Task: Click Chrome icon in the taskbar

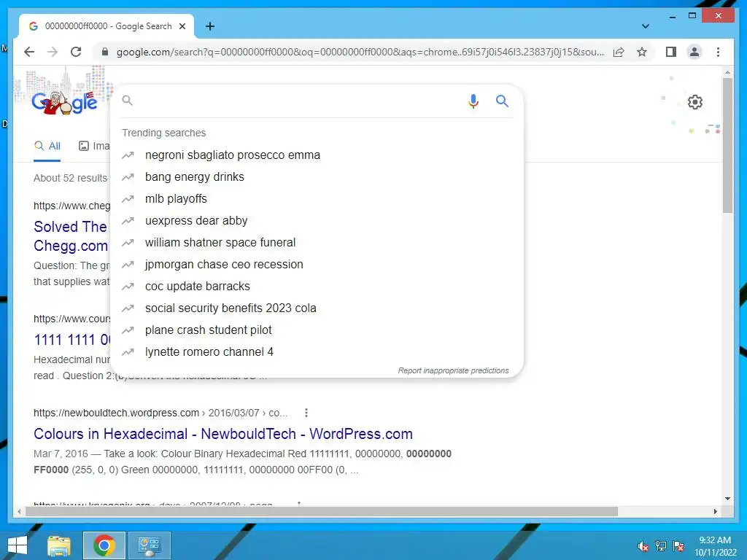Action: tap(104, 545)
